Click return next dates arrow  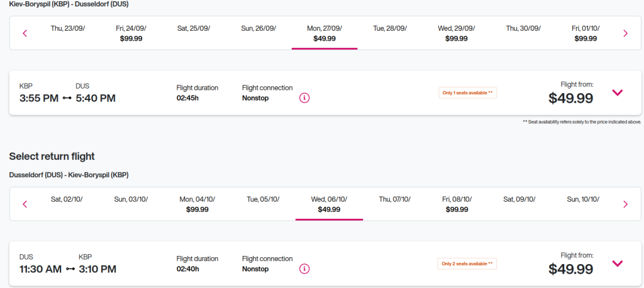click(625, 204)
